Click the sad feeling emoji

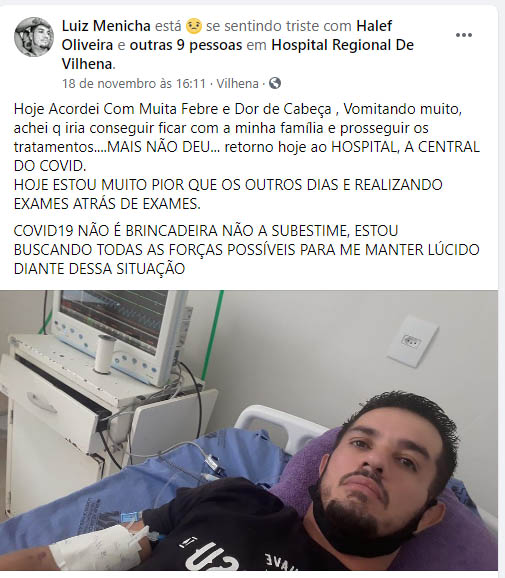coord(194,27)
